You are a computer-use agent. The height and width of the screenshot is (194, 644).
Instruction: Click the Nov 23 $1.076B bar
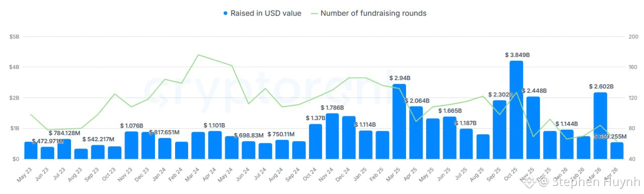pos(131,146)
